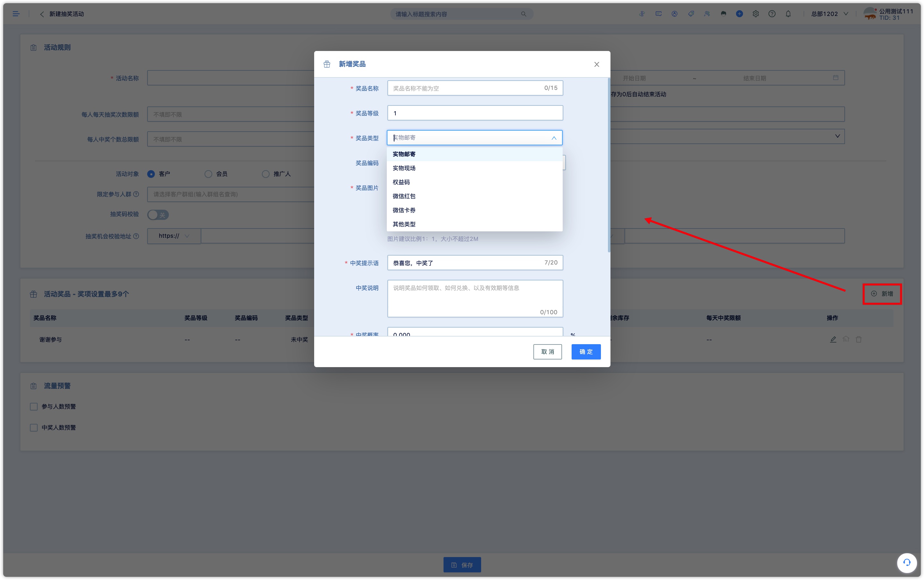Screen dimensions: 924x580
Task: Open the hamburger menu icon
Action: pyautogui.click(x=16, y=14)
